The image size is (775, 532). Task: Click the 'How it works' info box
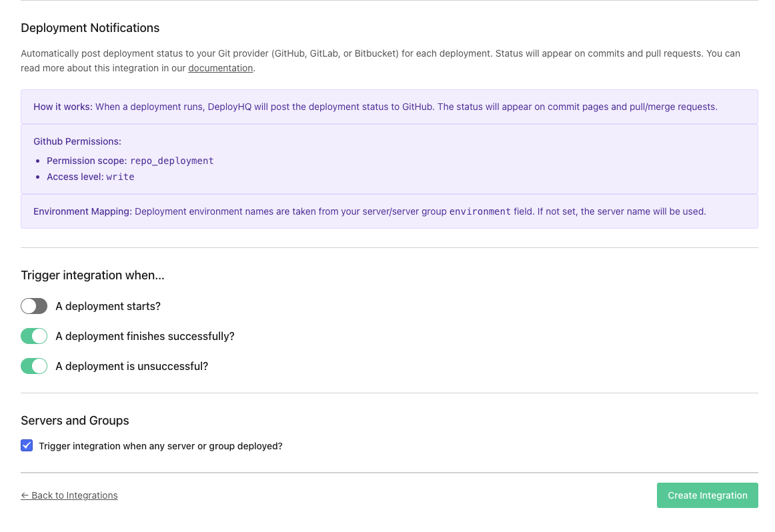pyautogui.click(x=389, y=107)
